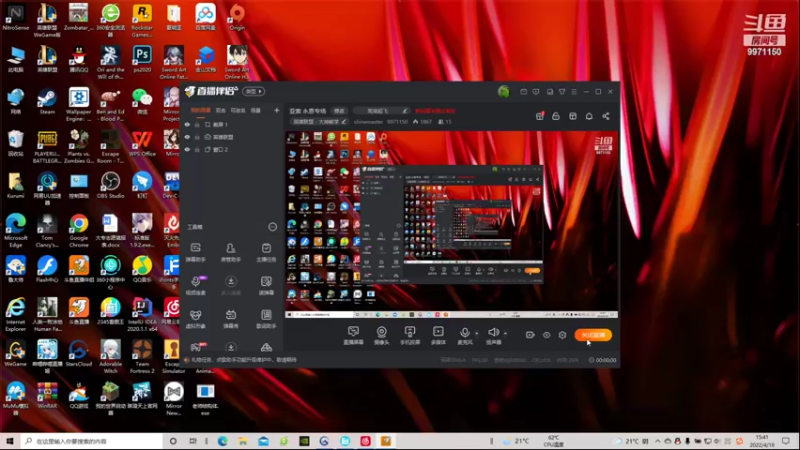Collapse the 工具箱 toolbox section
The image size is (800, 450).
[272, 227]
